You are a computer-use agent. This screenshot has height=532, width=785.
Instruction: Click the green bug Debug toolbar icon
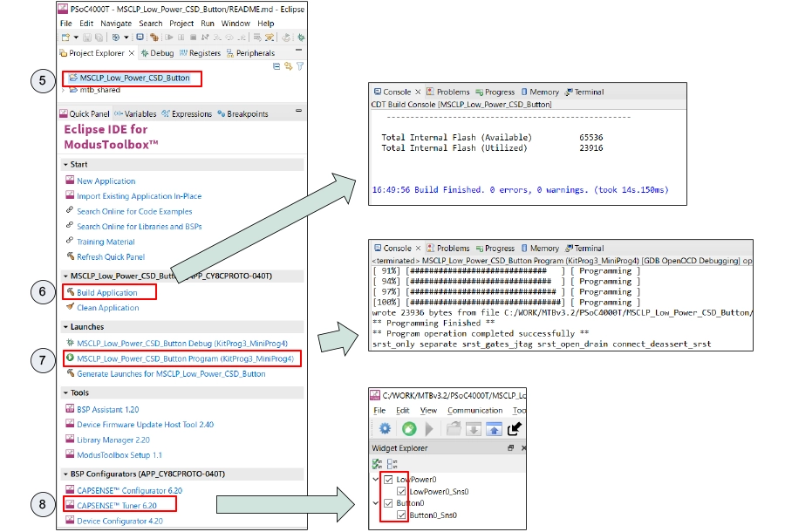pyautogui.click(x=301, y=38)
